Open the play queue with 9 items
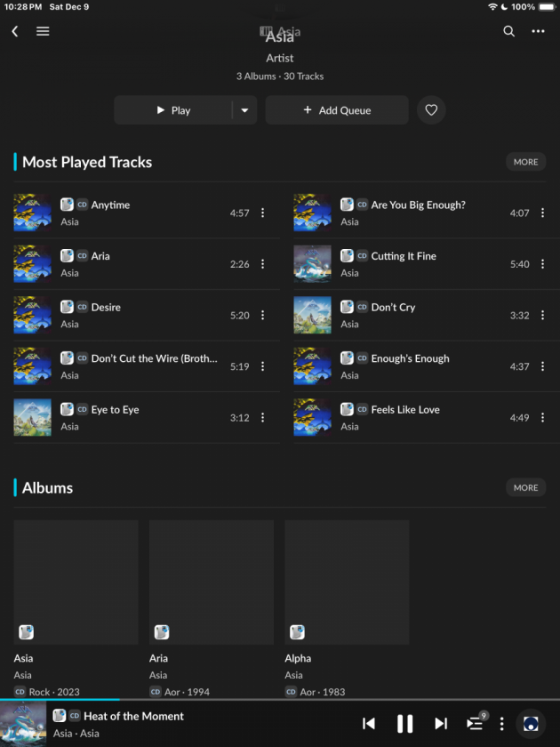This screenshot has width=560, height=747. pyautogui.click(x=476, y=722)
